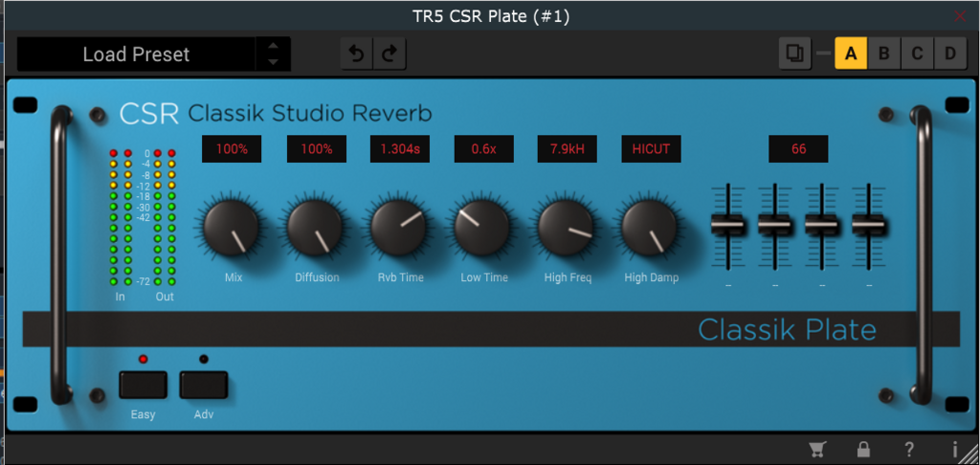Click the undo arrow button
This screenshot has height=465, width=980.
[357, 55]
